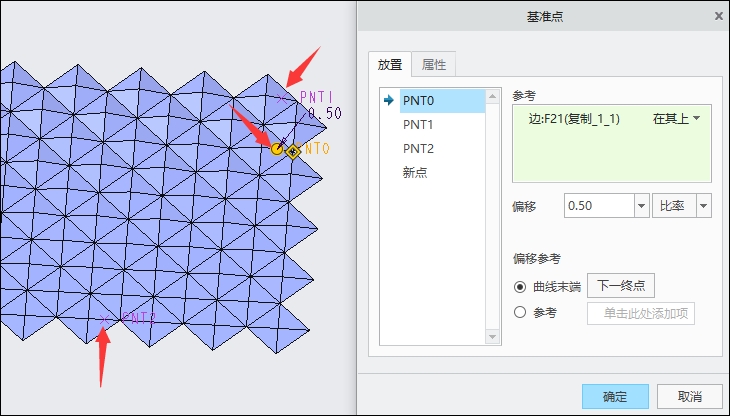Expand the offset value dropdown arrow
The width and height of the screenshot is (730, 416).
641,206
